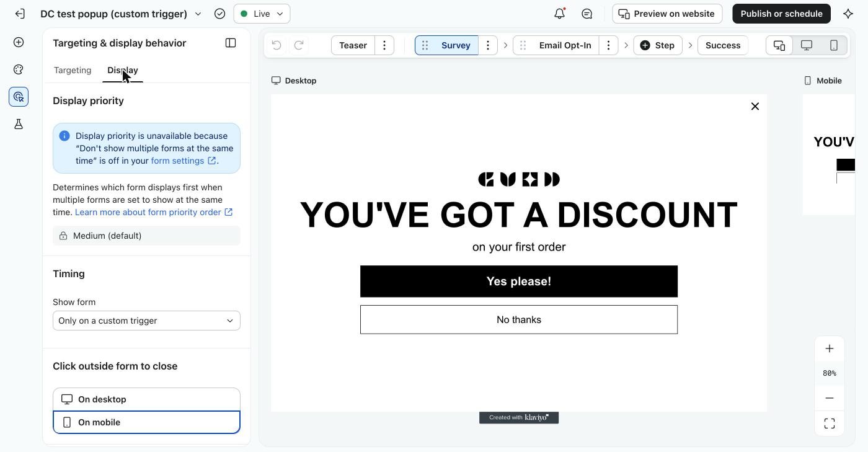Viewport: 868px width, 452px height.
Task: Select the Survey step
Action: (456, 45)
